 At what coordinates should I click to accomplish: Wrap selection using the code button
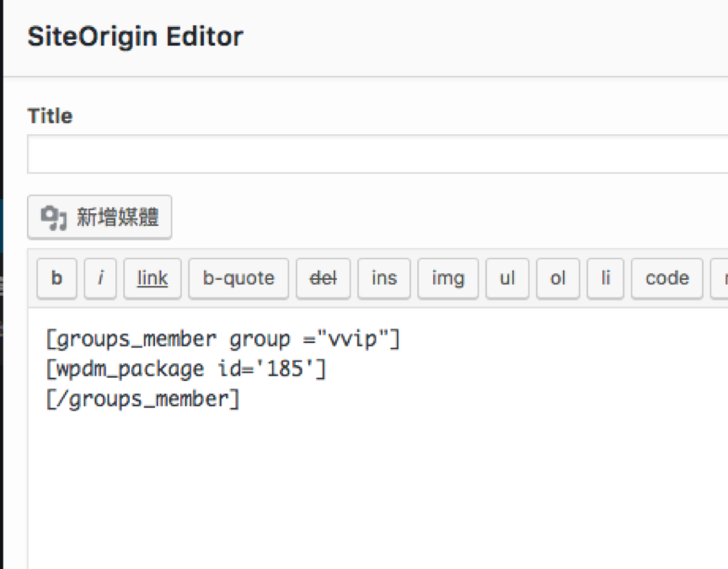[667, 278]
